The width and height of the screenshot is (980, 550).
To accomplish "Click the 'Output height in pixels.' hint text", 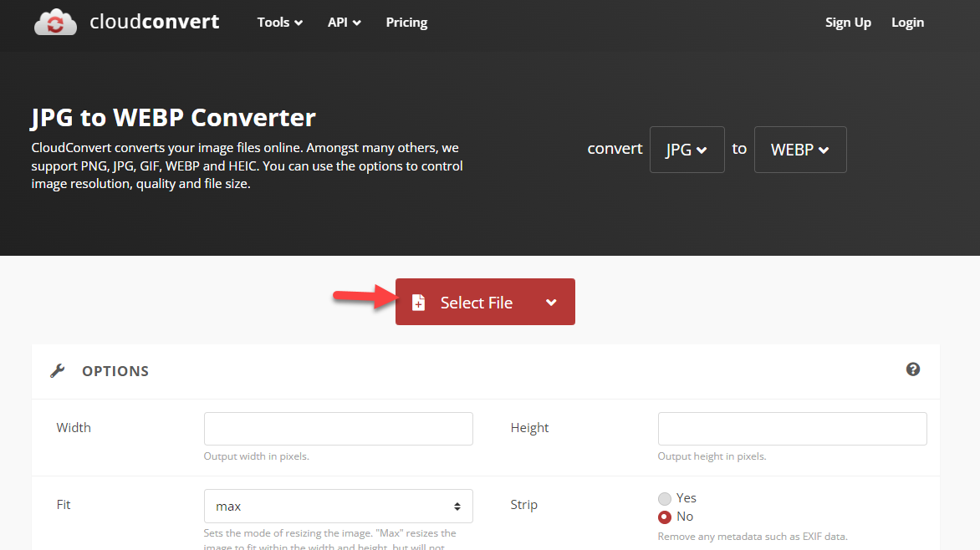I will pyautogui.click(x=712, y=456).
